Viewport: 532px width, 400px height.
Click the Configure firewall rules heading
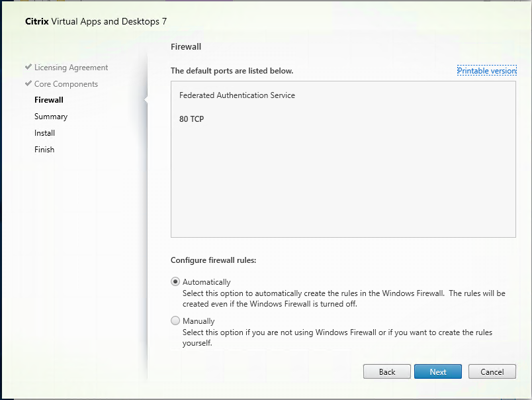213,260
